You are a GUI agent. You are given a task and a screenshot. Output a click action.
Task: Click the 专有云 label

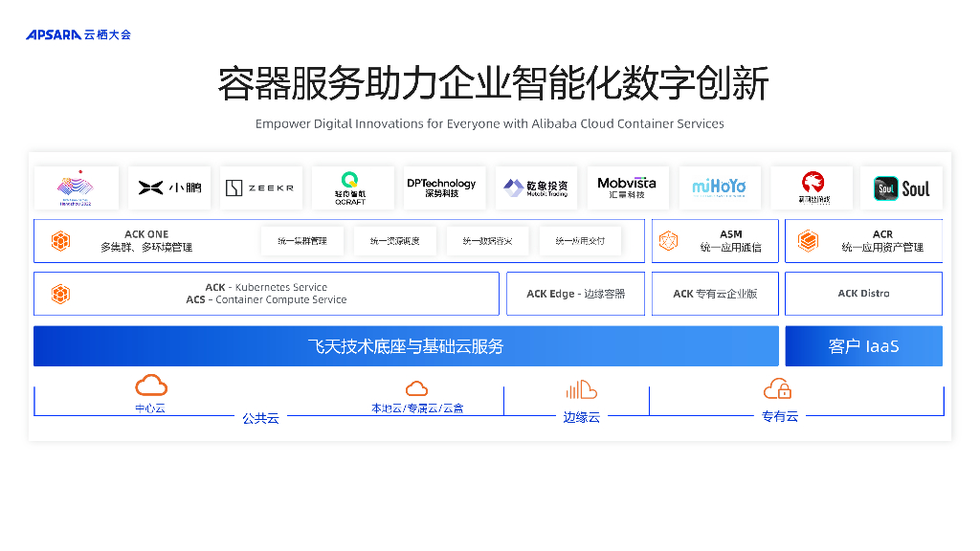[780, 417]
